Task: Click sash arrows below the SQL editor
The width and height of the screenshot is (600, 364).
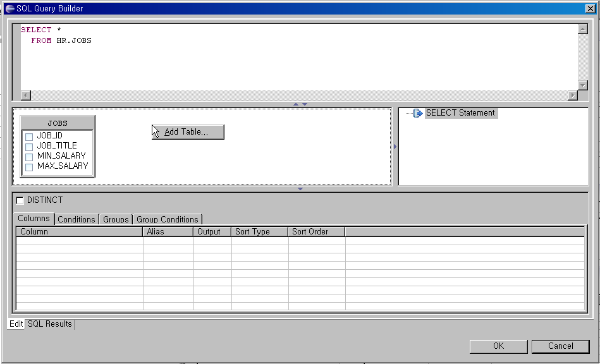Action: (300, 104)
